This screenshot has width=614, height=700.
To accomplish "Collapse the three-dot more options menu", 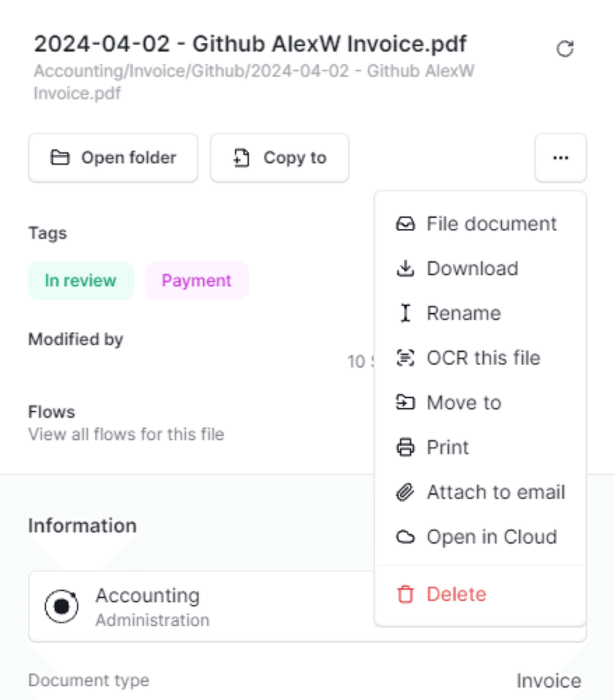I will pyautogui.click(x=561, y=158).
